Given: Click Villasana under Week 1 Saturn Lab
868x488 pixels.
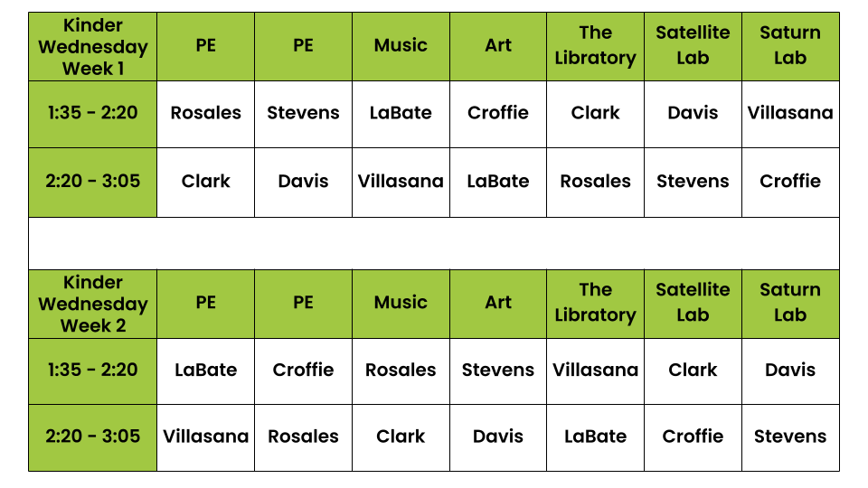Looking at the screenshot, I should [x=790, y=113].
